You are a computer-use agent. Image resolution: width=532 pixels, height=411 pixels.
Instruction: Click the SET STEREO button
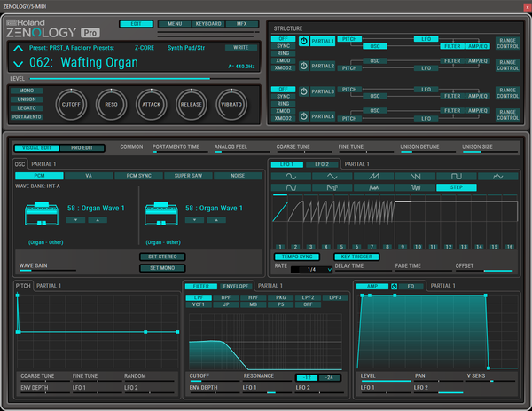(x=162, y=257)
